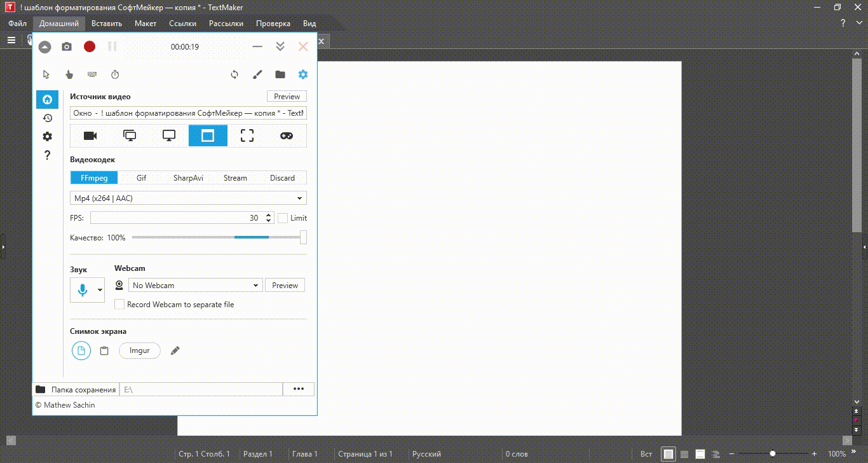Switch to the Gif codec tab
The height and width of the screenshot is (463, 868).
pos(141,178)
